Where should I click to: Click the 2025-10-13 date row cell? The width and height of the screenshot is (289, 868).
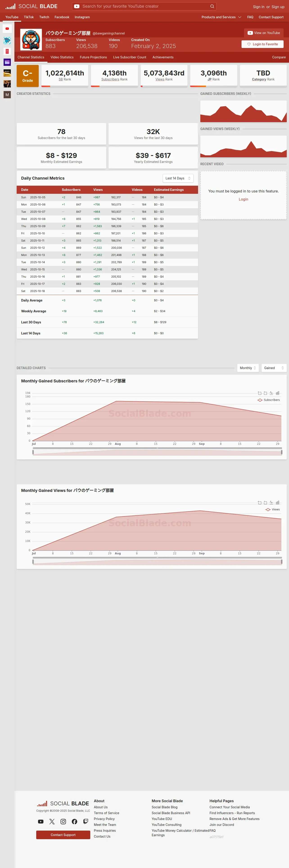pos(37,255)
